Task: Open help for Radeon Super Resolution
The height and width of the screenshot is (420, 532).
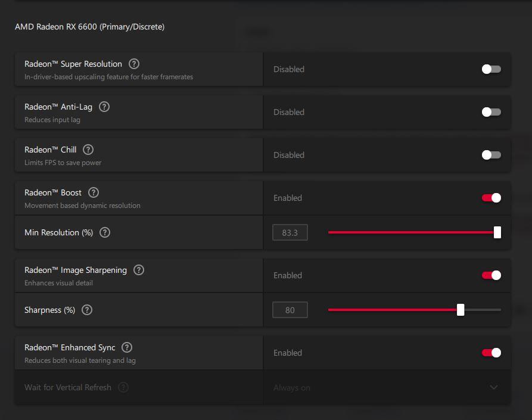Action: [134, 64]
